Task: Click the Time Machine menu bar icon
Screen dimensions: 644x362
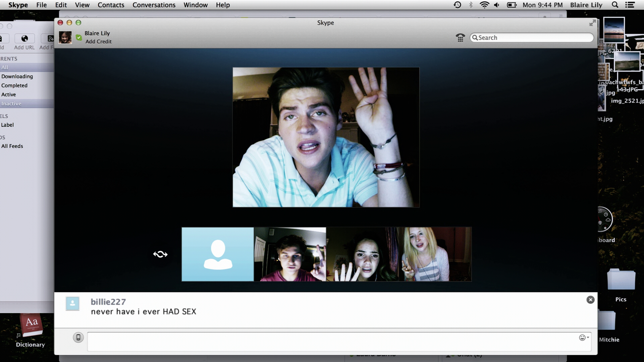Action: [x=457, y=5]
